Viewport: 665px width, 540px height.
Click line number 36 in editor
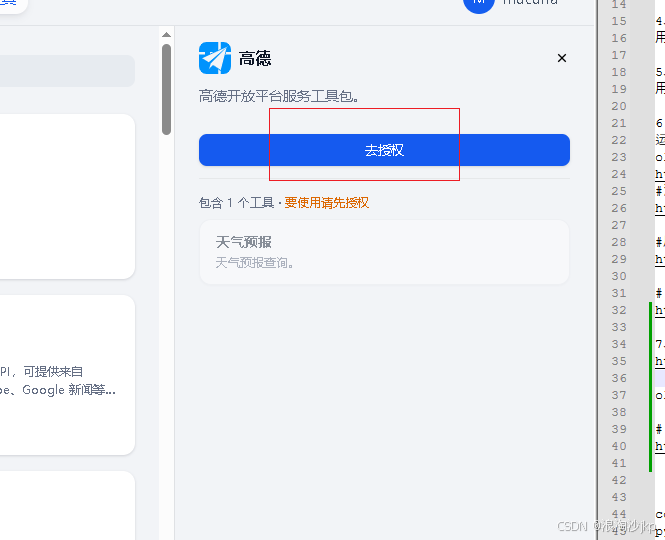tap(619, 378)
